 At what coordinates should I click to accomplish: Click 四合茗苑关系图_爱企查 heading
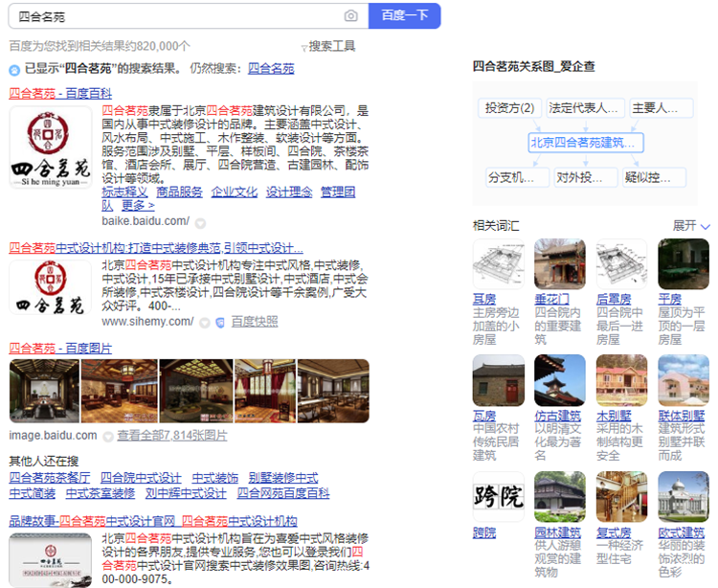click(x=533, y=67)
